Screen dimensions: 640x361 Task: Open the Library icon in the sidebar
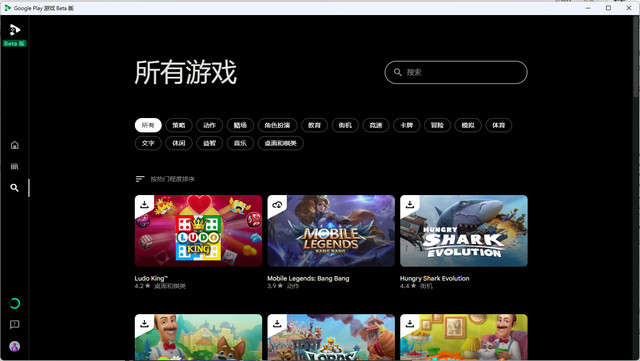pyautogui.click(x=15, y=166)
